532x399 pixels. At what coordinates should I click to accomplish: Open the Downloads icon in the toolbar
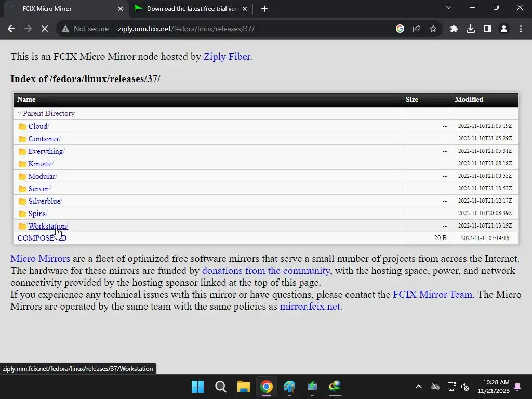click(471, 29)
